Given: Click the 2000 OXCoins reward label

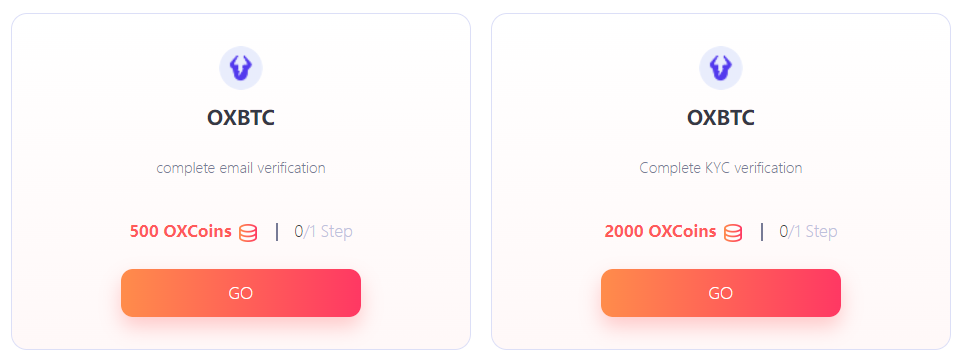Looking at the screenshot, I should [x=661, y=232].
